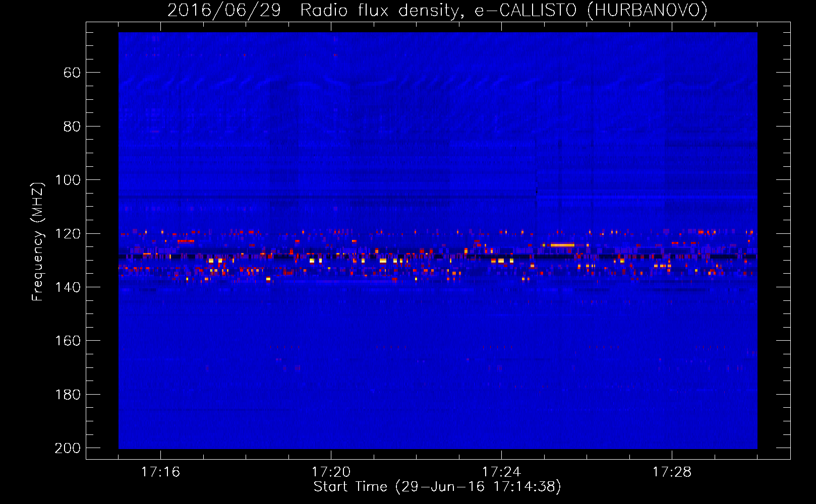
Task: Click the 200 frequency tick label
Action: click(x=68, y=448)
